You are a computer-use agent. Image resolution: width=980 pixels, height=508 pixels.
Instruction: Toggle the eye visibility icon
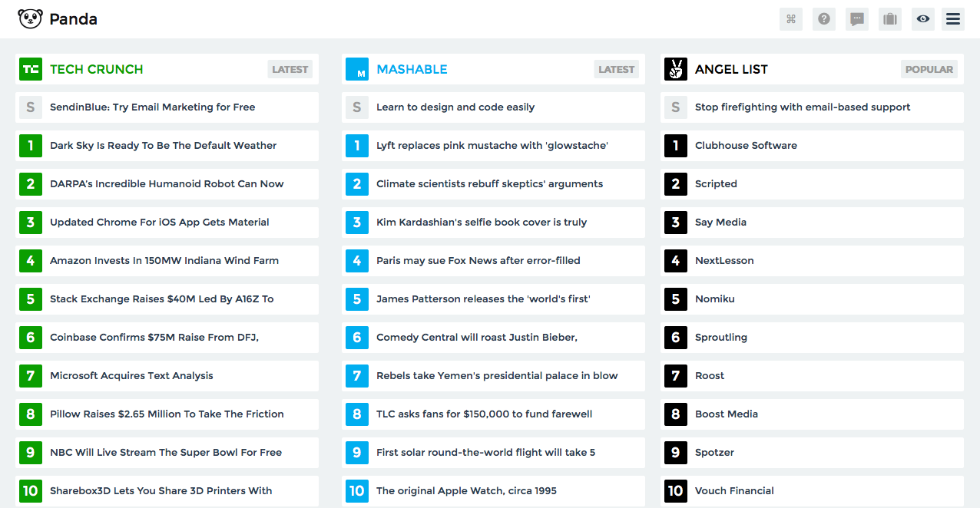click(922, 19)
